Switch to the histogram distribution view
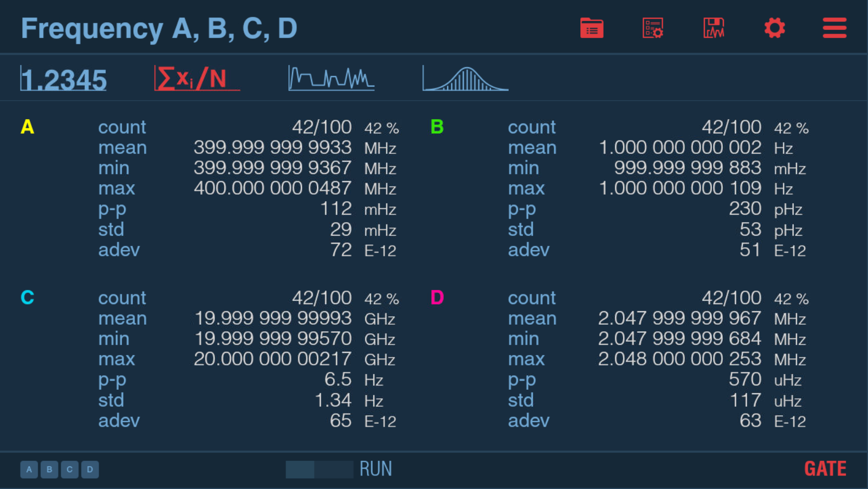 click(x=465, y=79)
